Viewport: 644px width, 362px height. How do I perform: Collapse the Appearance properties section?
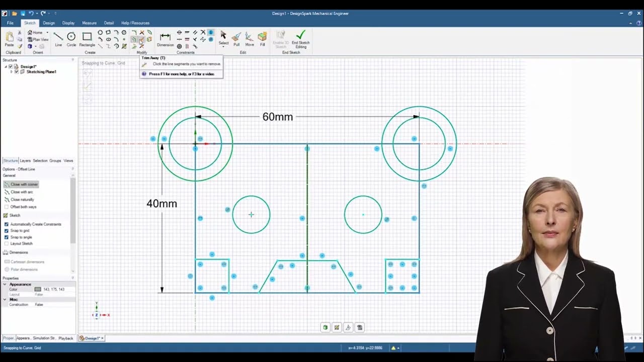[x=5, y=284]
